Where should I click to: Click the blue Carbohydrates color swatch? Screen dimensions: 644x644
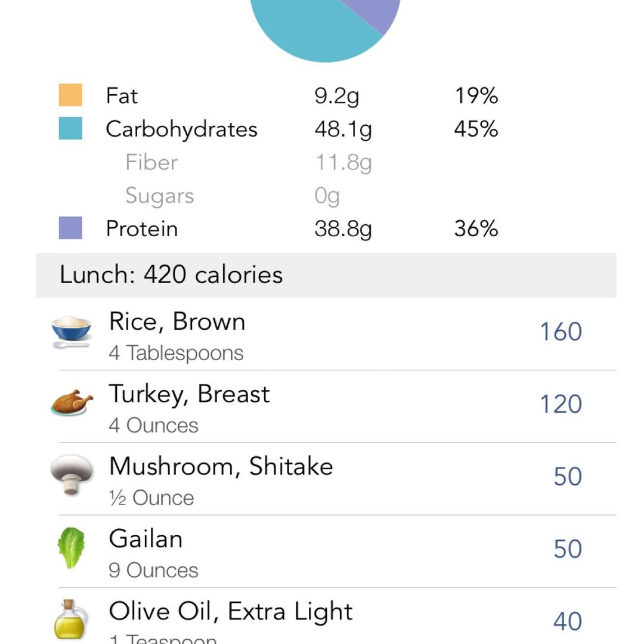70,129
